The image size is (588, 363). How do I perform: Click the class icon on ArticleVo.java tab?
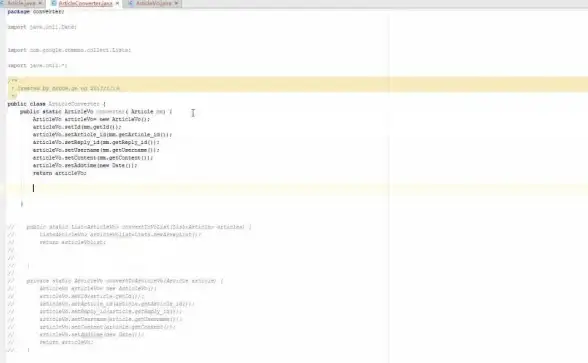[130, 3]
